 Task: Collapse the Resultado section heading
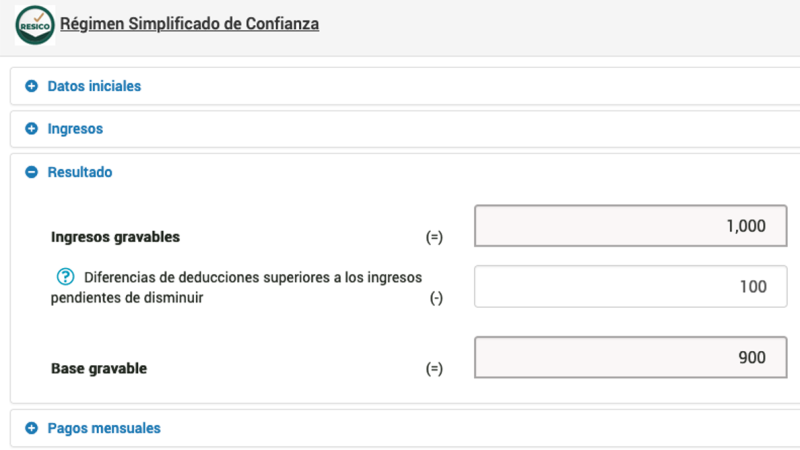pyautogui.click(x=80, y=172)
